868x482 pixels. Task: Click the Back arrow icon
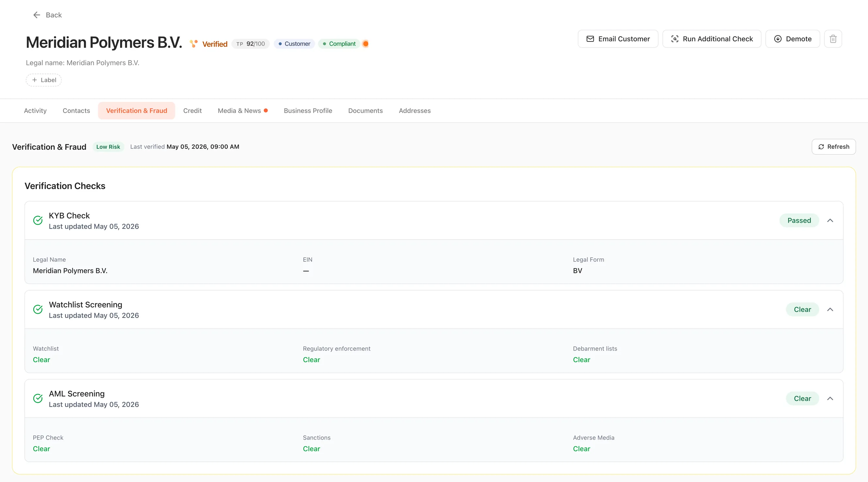click(37, 15)
